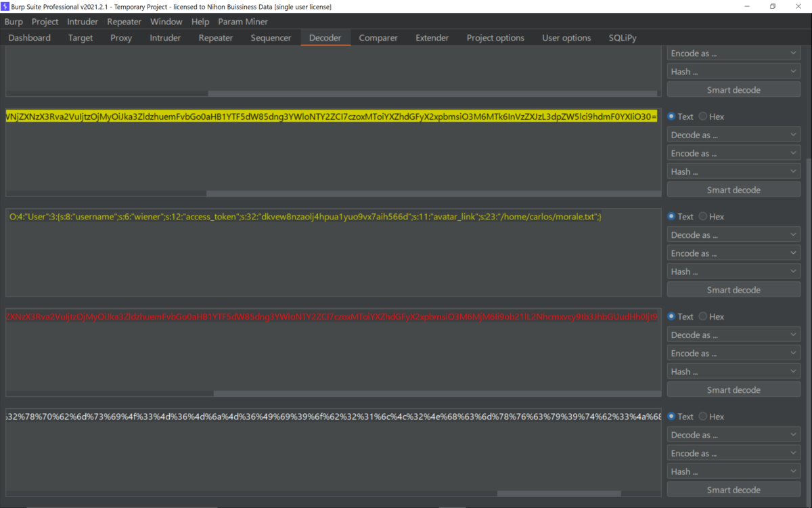Maximize the Burp Suite window
The height and width of the screenshot is (508, 812).
coord(772,6)
